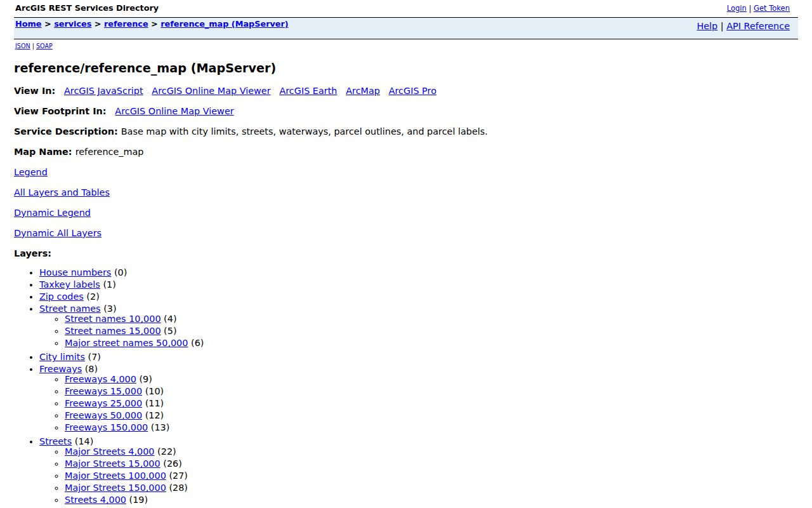
Task: Open Street names 10,000 sublayer
Action: coord(113,319)
